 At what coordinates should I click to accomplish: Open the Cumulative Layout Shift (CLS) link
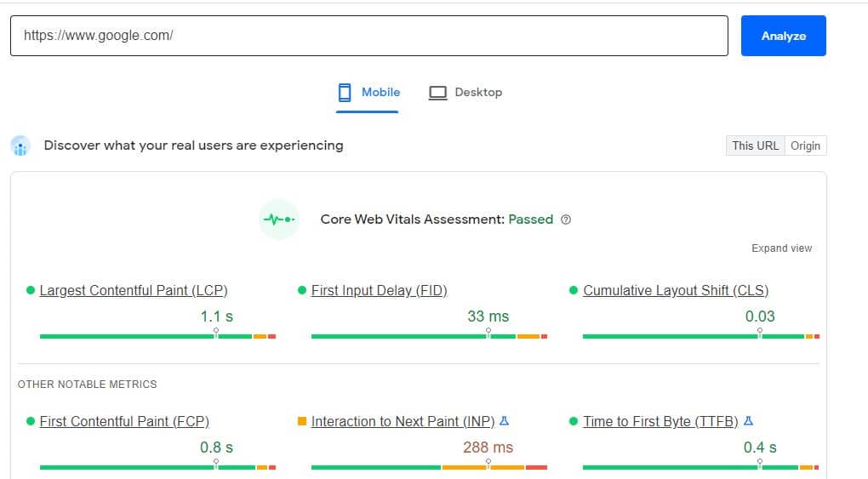[676, 291]
